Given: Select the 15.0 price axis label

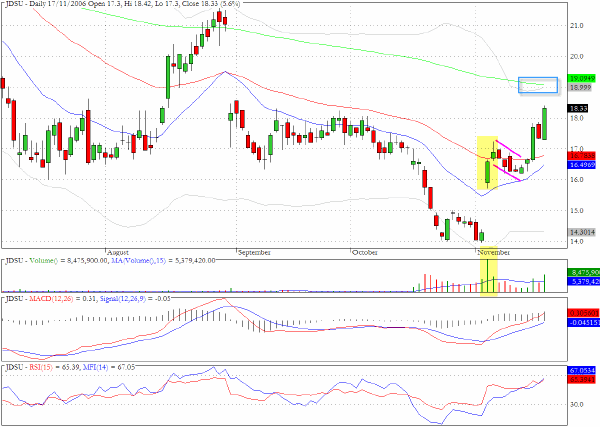Looking at the screenshot, I should [576, 210].
